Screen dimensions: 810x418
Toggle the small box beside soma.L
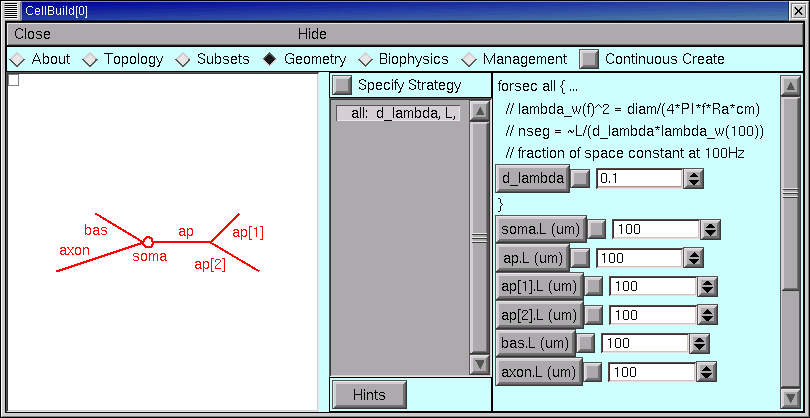pyautogui.click(x=596, y=229)
